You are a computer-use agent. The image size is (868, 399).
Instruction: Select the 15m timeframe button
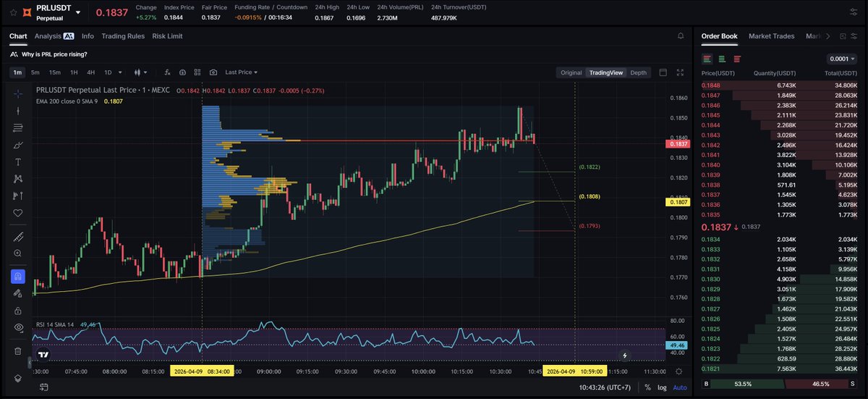54,72
